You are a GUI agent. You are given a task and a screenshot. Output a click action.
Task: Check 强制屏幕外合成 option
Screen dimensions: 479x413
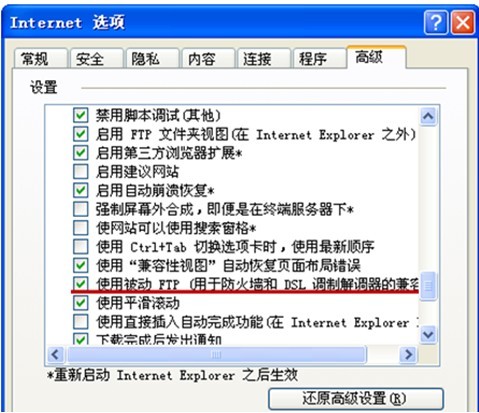(81, 209)
